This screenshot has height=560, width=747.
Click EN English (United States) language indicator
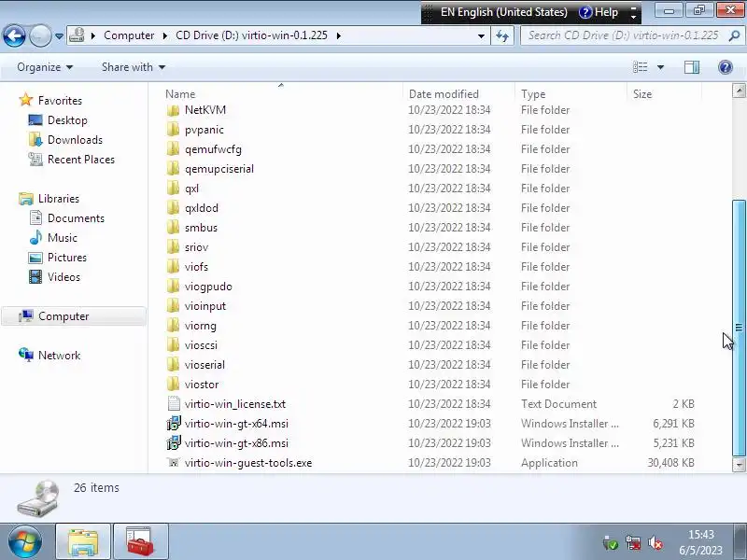[504, 12]
